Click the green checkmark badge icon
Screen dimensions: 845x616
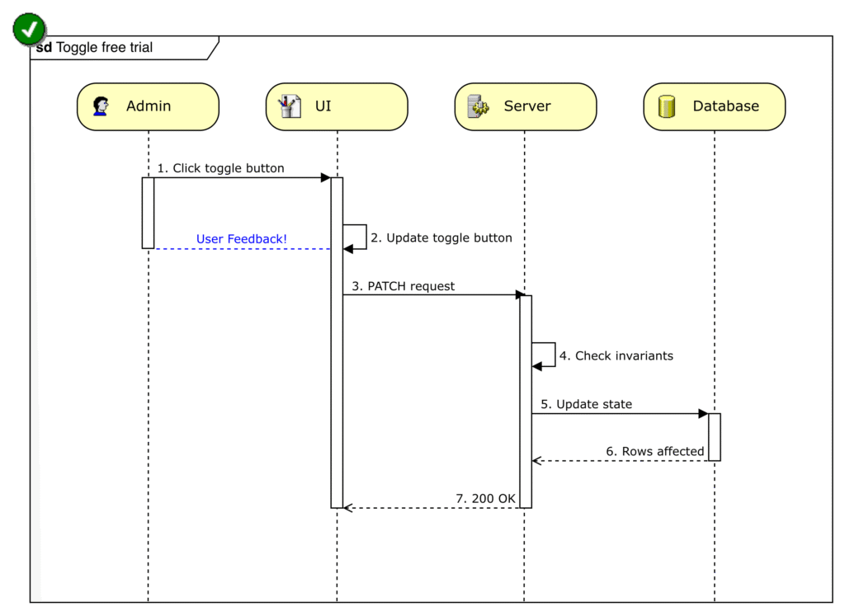[x=30, y=30]
